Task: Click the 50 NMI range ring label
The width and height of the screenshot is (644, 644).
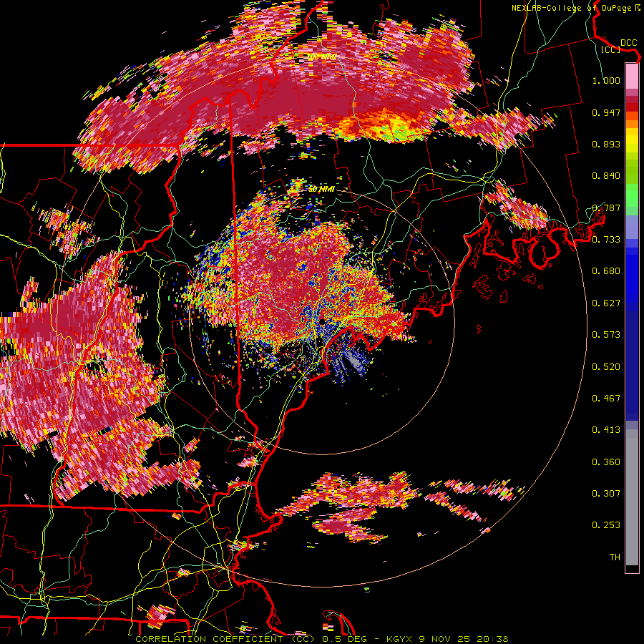Action: (321, 189)
